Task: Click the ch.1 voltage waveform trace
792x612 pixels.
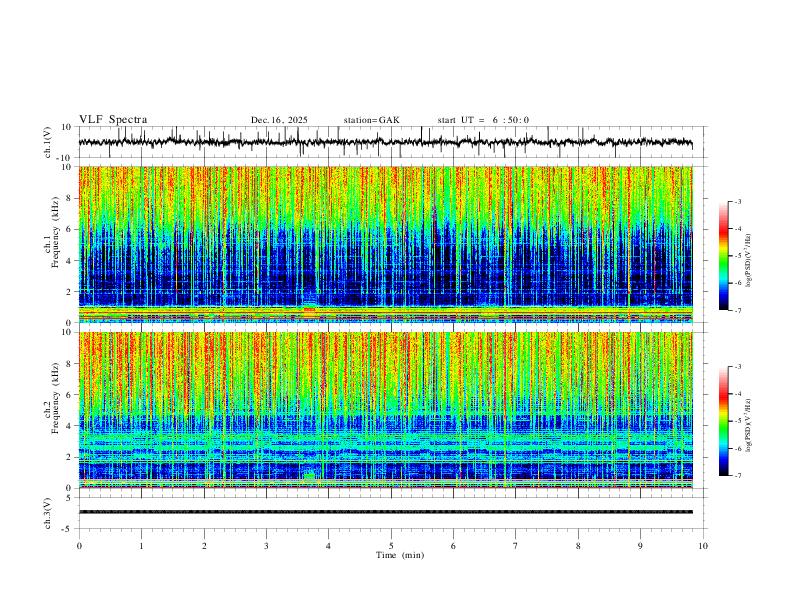Action: (385, 142)
